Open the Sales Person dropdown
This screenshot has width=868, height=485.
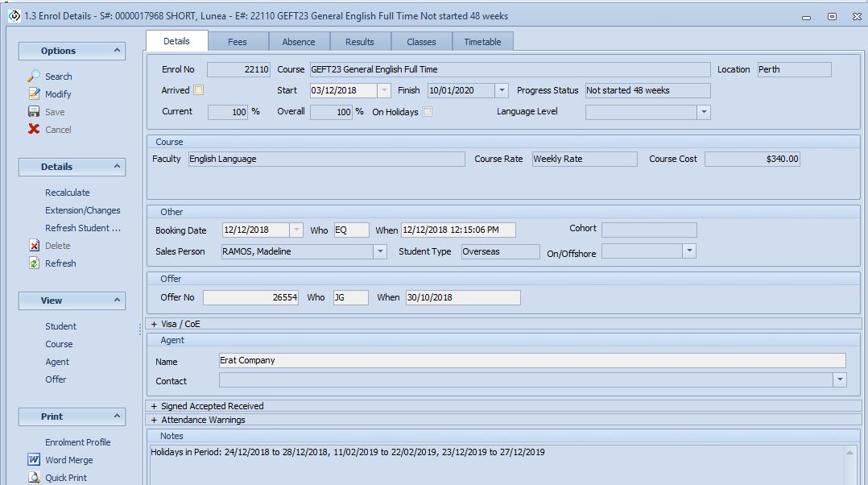click(380, 252)
